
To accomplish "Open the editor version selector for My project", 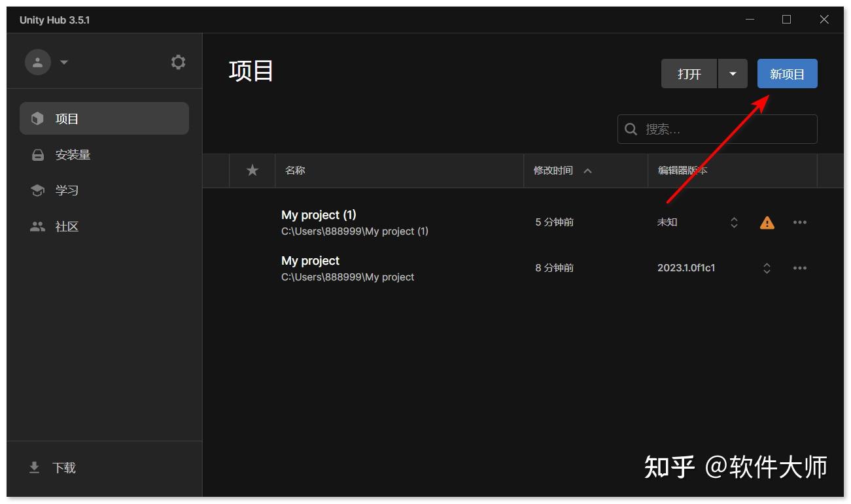I will (766, 267).
